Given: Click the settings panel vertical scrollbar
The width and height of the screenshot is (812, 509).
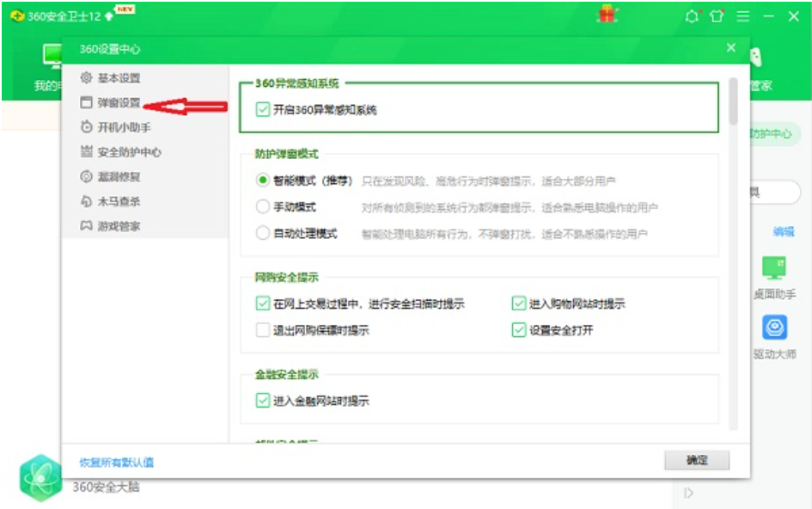Looking at the screenshot, I should coord(732,101).
